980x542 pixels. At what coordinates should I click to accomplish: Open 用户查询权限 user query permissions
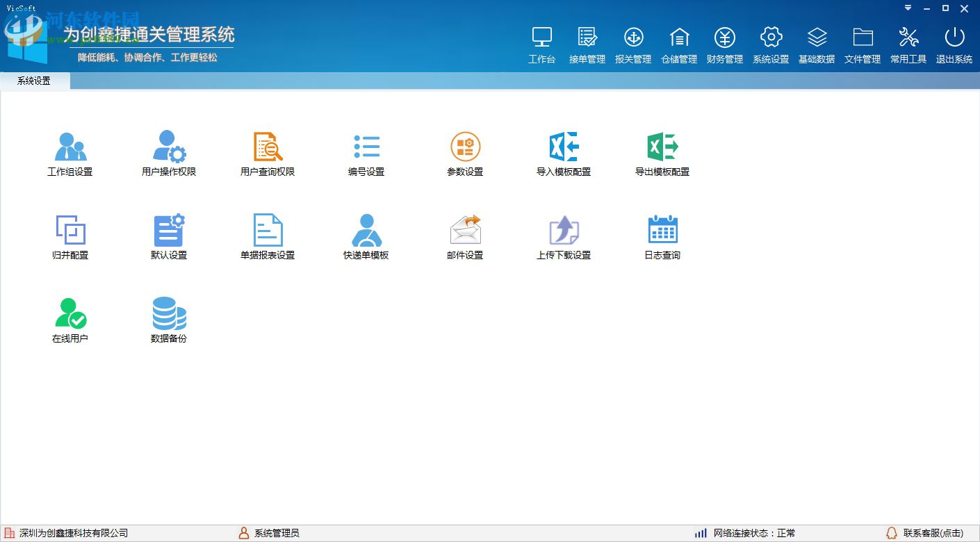click(x=268, y=154)
